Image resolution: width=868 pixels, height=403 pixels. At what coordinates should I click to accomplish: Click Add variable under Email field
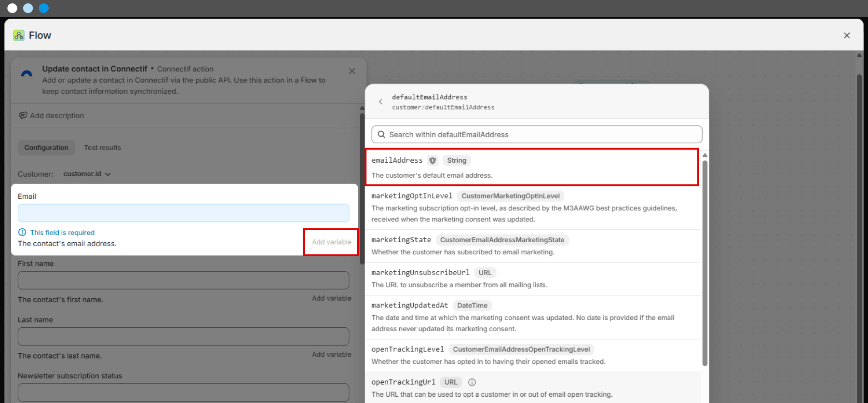click(331, 242)
